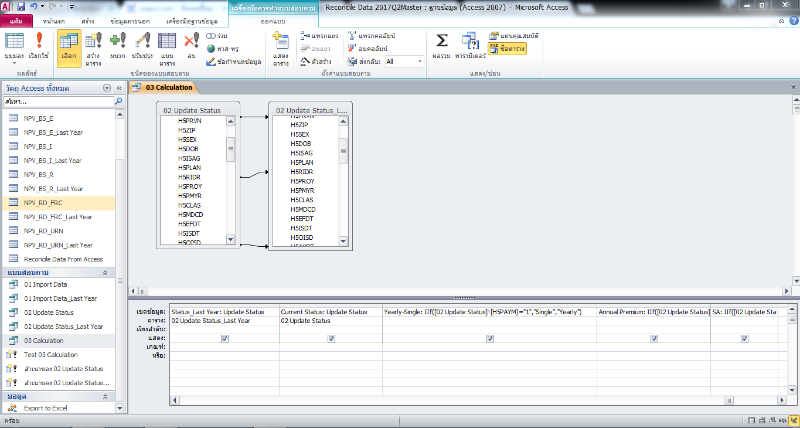800x428 pixels.
Task: Switch to the 03 Calculation document tab
Action: pos(168,88)
